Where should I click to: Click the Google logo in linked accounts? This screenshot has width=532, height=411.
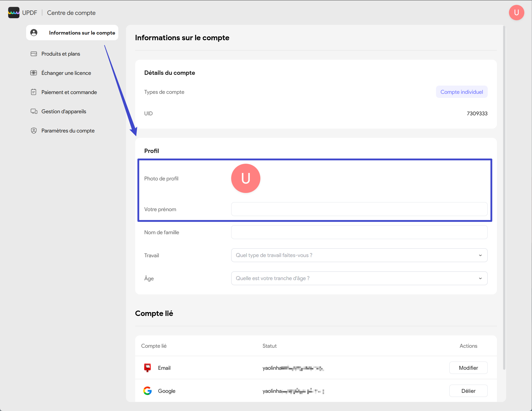(x=147, y=391)
